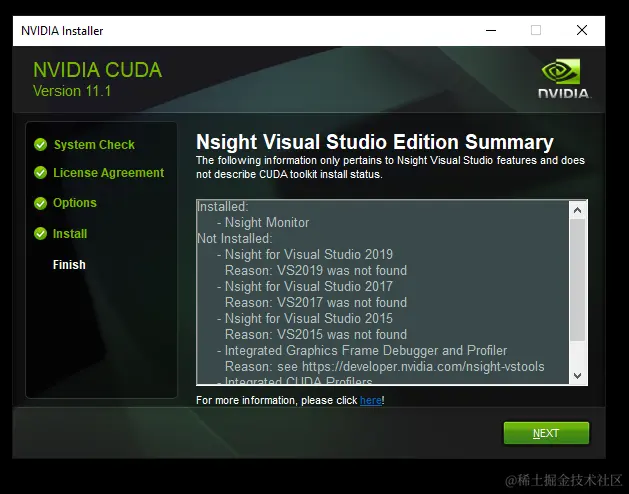Select the Finish step label
The height and width of the screenshot is (494, 629).
tap(69, 265)
